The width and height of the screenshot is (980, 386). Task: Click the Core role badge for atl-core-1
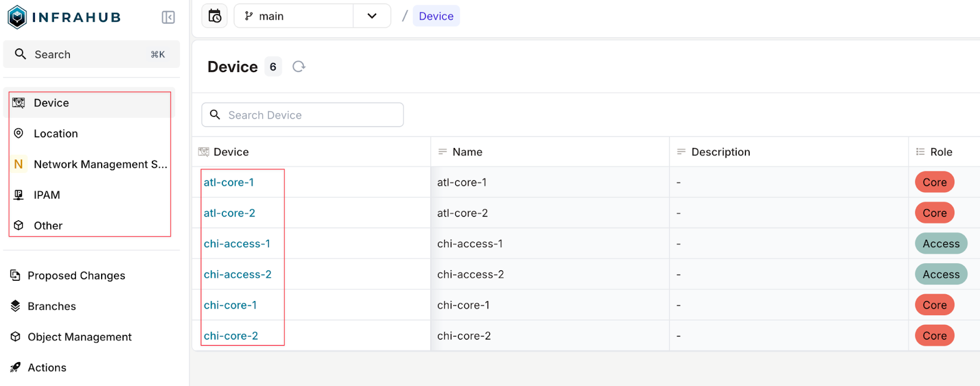point(935,182)
